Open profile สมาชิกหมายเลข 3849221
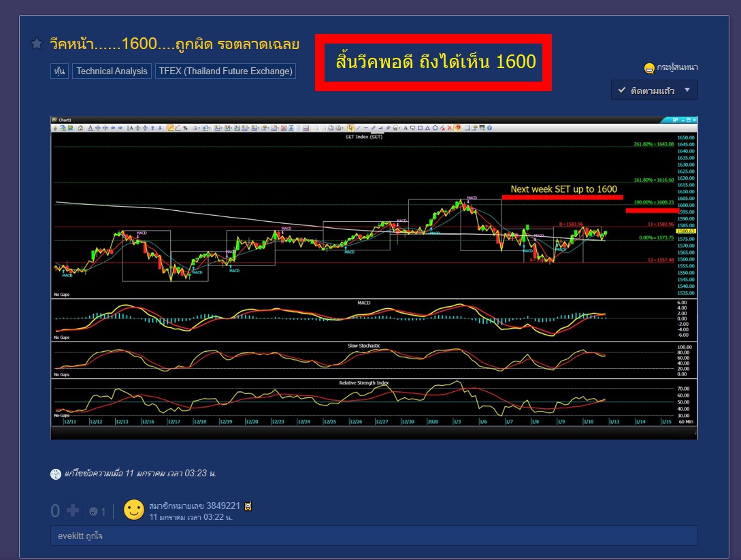This screenshot has height=560, width=741. click(x=195, y=506)
